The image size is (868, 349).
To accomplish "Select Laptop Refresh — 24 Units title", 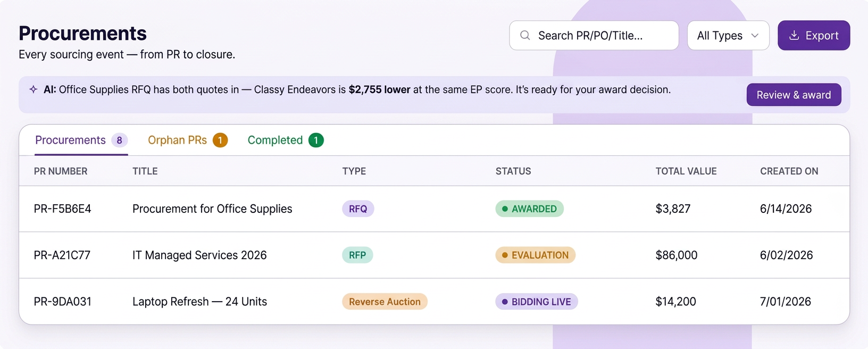I will [199, 301].
